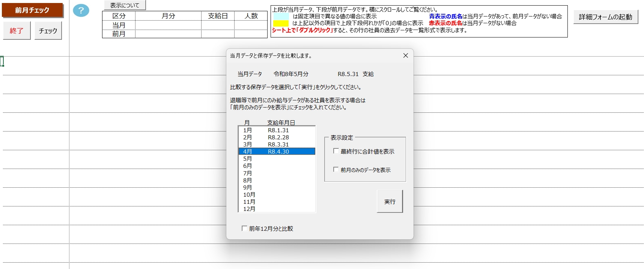This screenshot has width=644, height=269.
Task: Select 6月 in month list
Action: pos(277,166)
